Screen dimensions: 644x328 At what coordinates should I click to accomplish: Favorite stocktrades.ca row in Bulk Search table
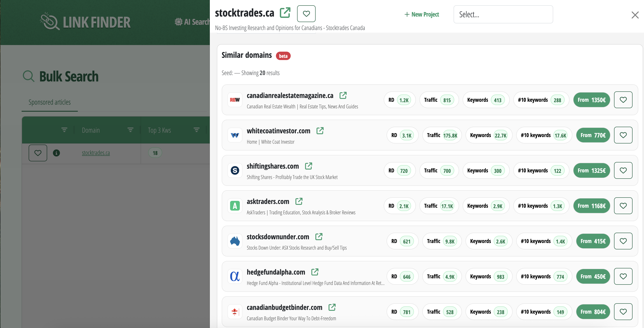(x=38, y=153)
